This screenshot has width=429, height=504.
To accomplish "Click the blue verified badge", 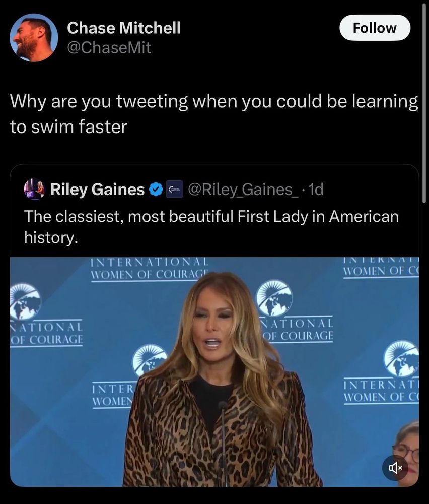I will [157, 190].
